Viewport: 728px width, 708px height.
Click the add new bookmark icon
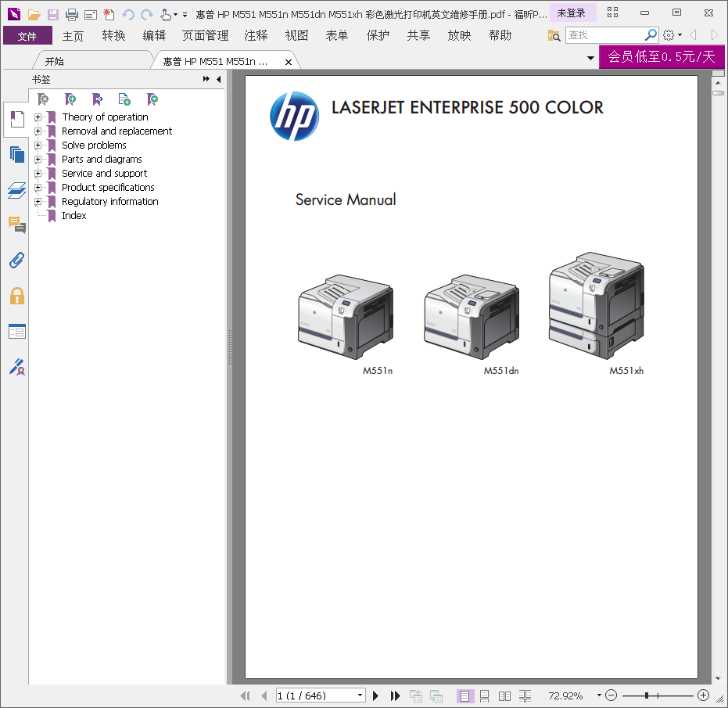[x=70, y=99]
